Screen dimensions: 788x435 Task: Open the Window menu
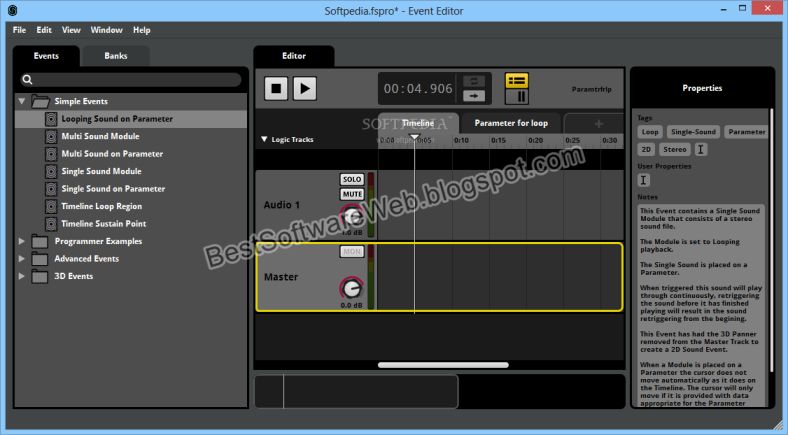[x=107, y=30]
